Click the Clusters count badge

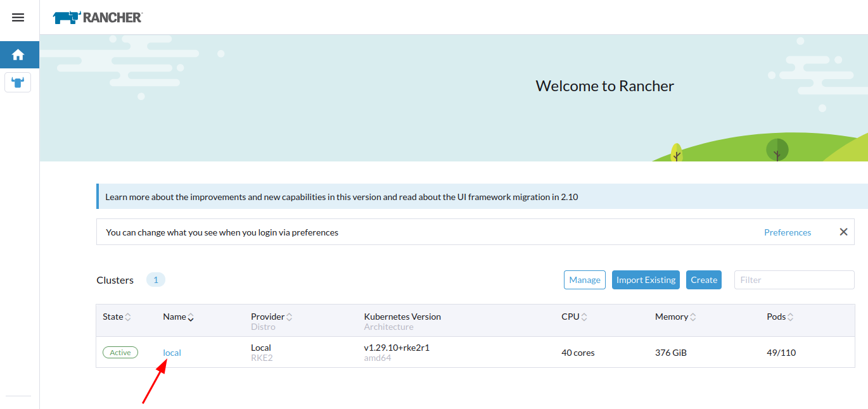[x=155, y=280]
